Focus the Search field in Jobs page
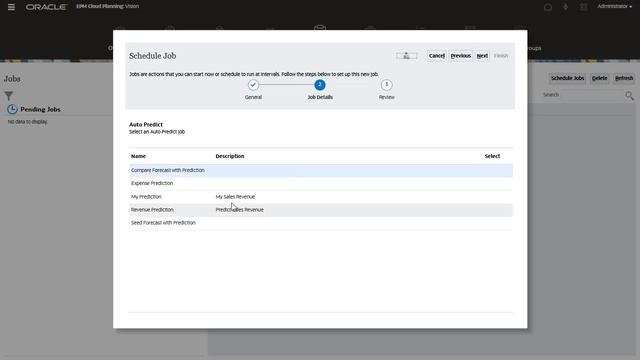 (581, 95)
